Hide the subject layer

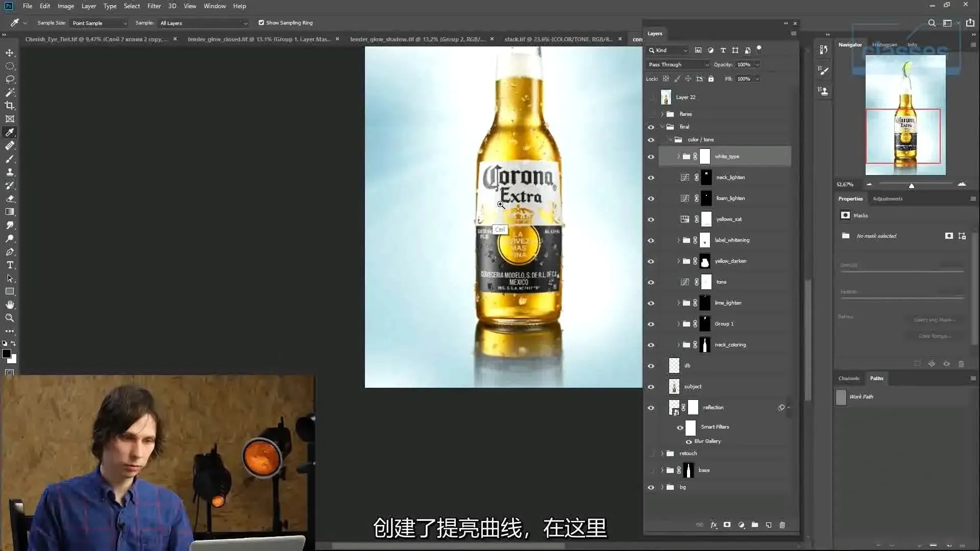click(651, 387)
